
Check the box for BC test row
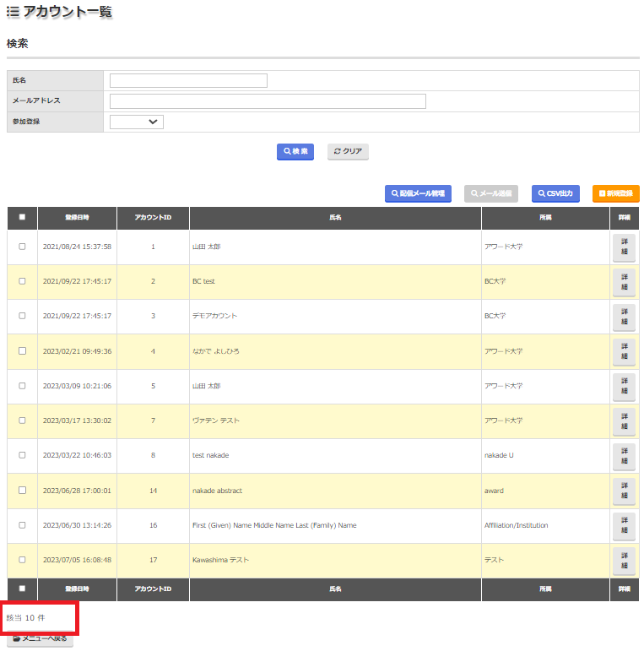(22, 281)
